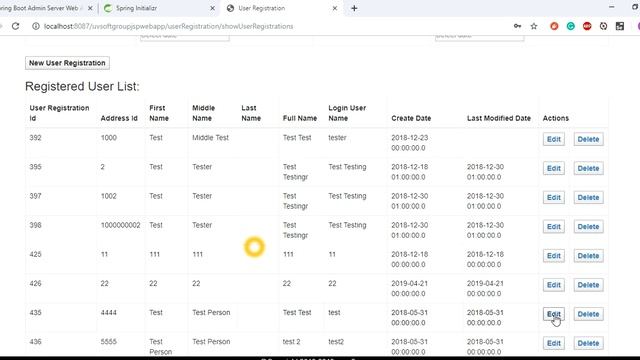640x360 pixels.
Task: Close the Spring Boot Admin Server tab
Action: click(90, 8)
